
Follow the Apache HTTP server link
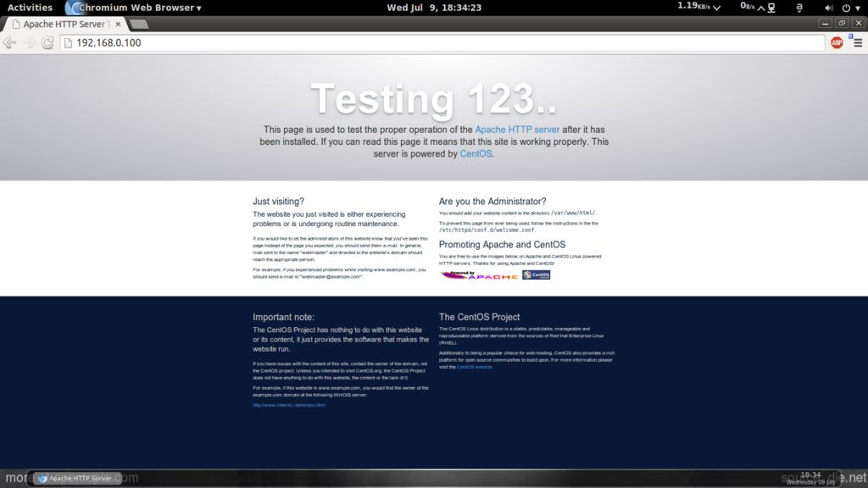(517, 130)
